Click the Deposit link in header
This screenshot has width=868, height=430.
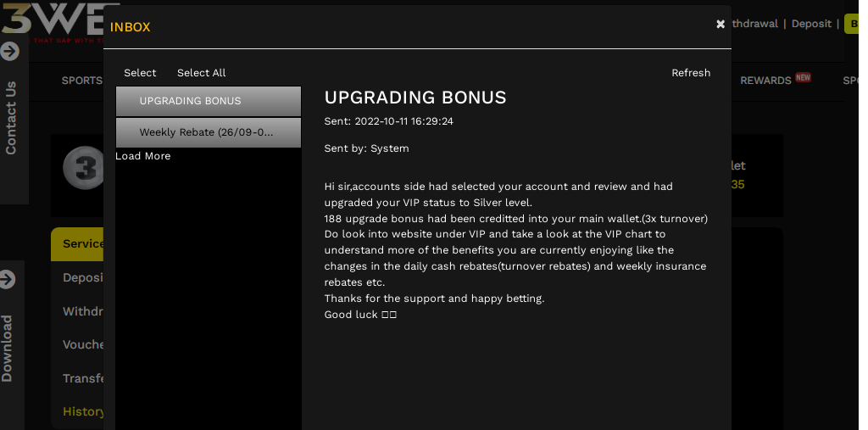tap(811, 24)
